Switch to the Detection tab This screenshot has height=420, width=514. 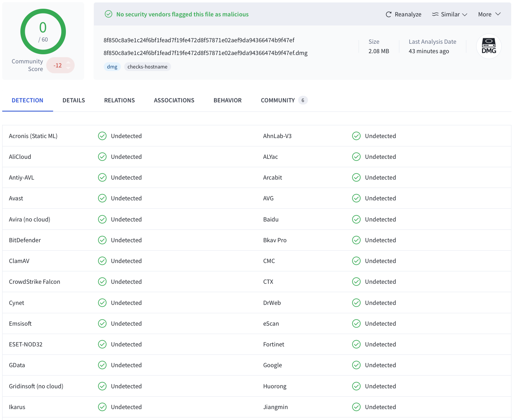click(27, 100)
